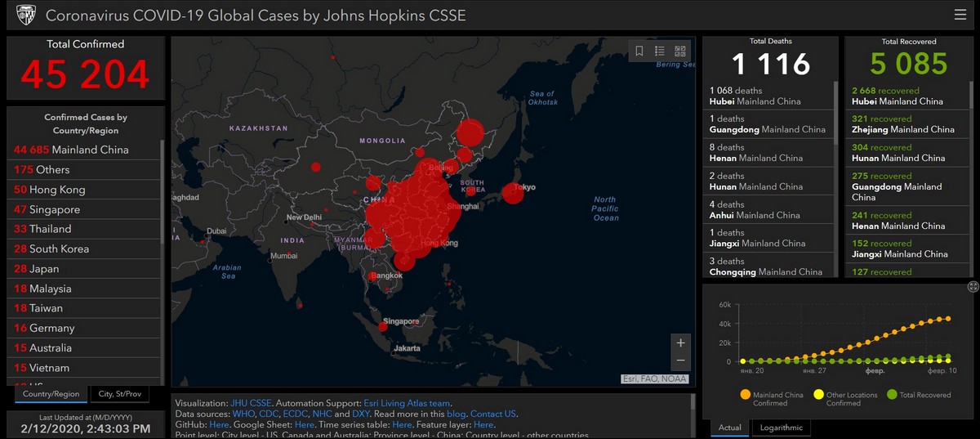Viewport: 980px width, 439px height.
Task: Open the map legend list icon
Action: (x=660, y=51)
